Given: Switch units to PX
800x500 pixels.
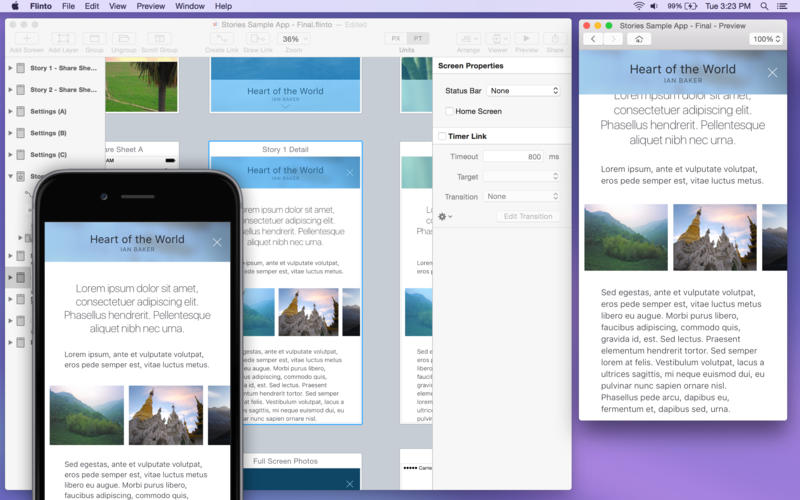Looking at the screenshot, I should coord(396,38).
